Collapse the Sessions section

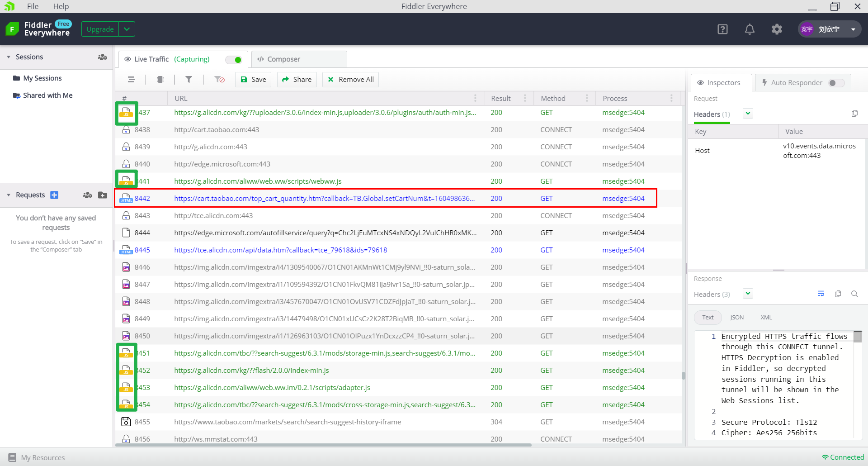click(x=9, y=57)
